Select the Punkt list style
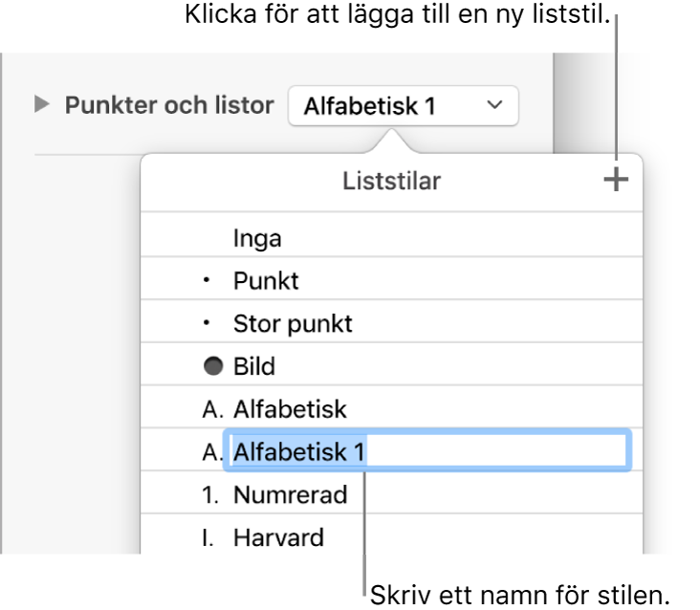 coord(391,278)
